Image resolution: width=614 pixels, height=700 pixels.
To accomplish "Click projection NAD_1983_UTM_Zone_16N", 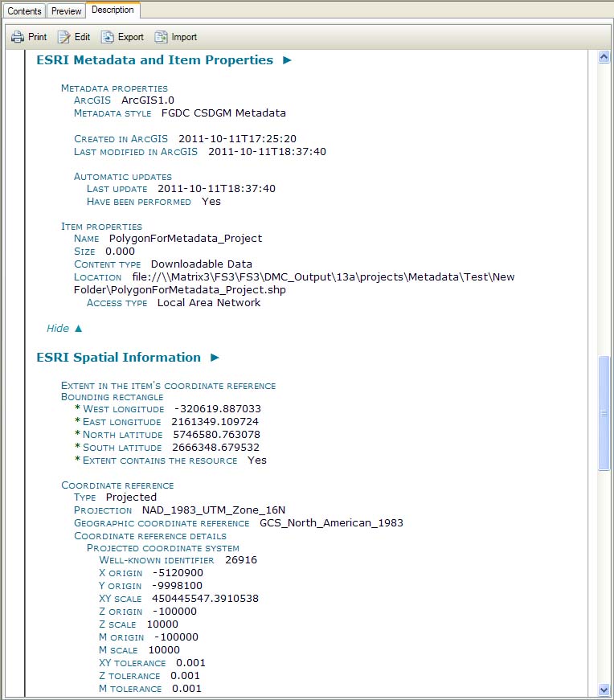I will pos(214,510).
